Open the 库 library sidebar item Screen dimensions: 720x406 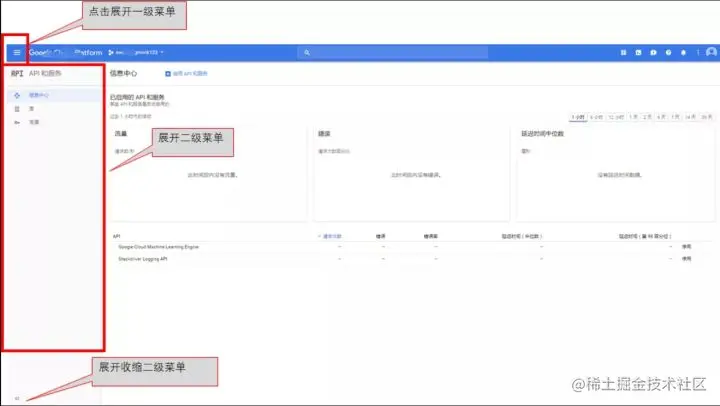pos(55,109)
